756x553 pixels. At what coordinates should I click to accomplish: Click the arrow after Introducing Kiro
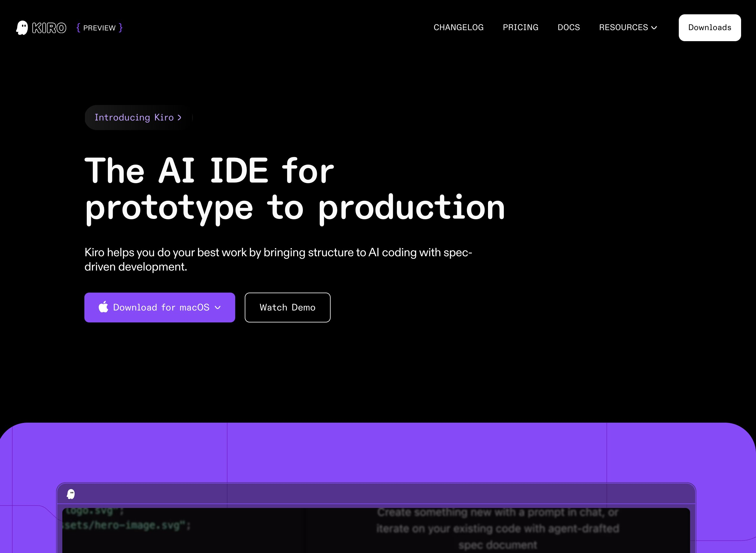179,118
